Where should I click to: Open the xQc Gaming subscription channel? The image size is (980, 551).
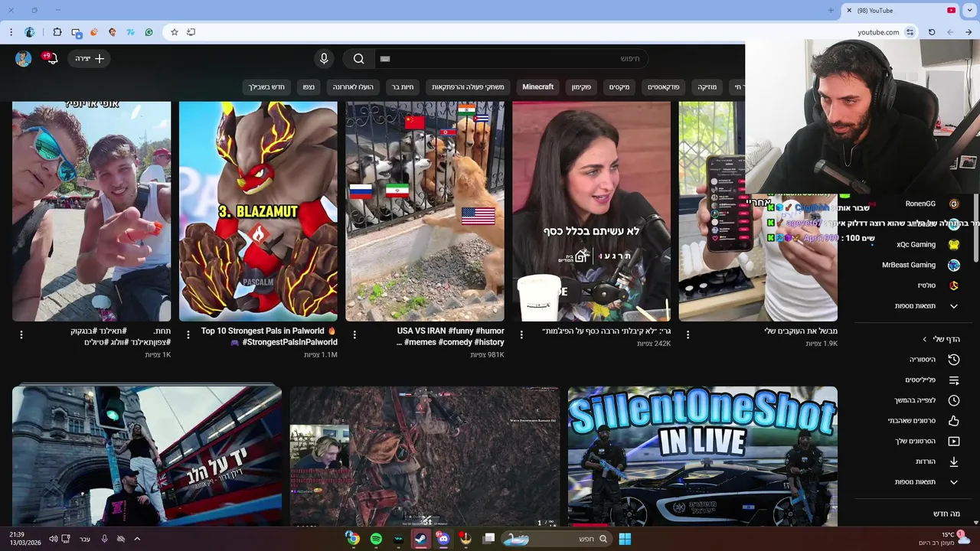pos(926,245)
